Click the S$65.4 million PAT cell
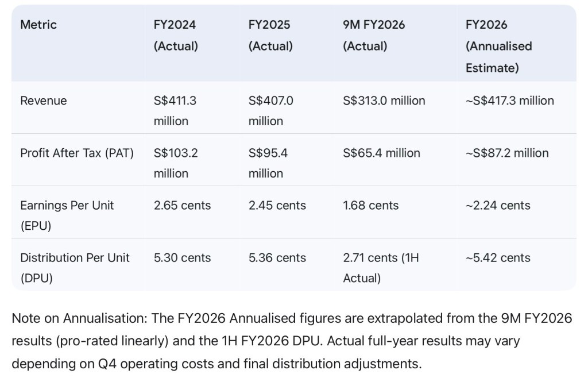This screenshot has height=378, width=588. click(381, 153)
